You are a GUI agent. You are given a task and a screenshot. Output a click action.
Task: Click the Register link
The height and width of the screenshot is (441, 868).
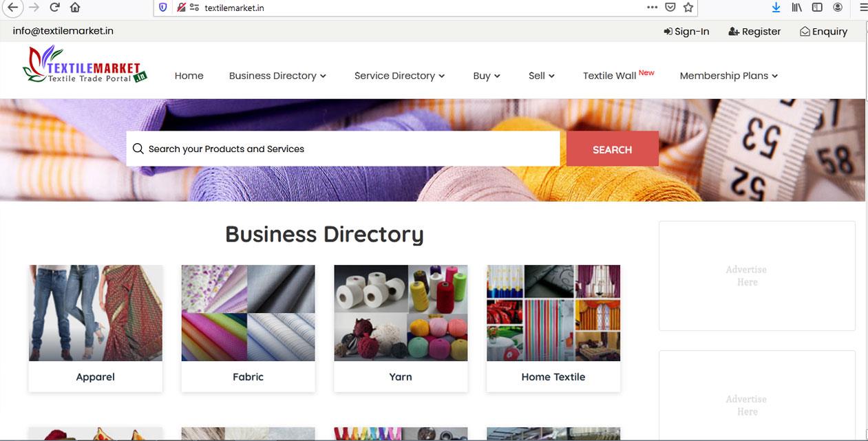coord(754,32)
